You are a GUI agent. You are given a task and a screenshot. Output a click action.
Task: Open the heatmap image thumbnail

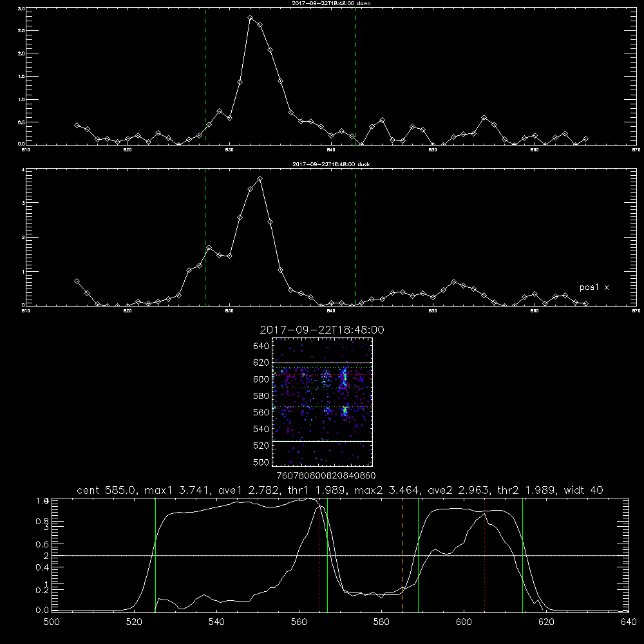[x=322, y=402]
